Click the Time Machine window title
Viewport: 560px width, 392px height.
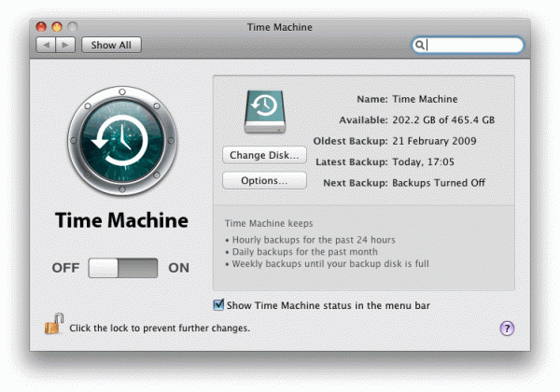coord(280,27)
